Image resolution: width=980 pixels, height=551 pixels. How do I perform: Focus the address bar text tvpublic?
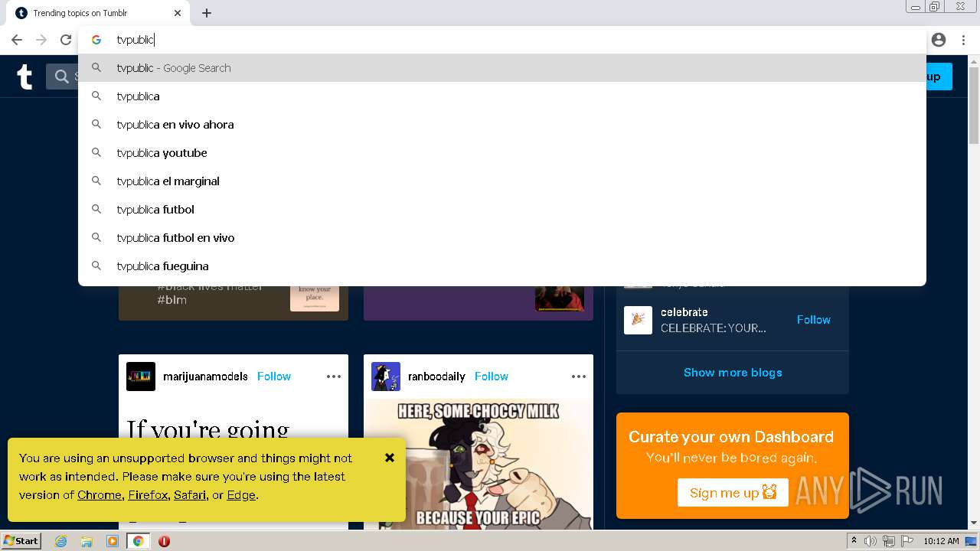click(x=136, y=40)
